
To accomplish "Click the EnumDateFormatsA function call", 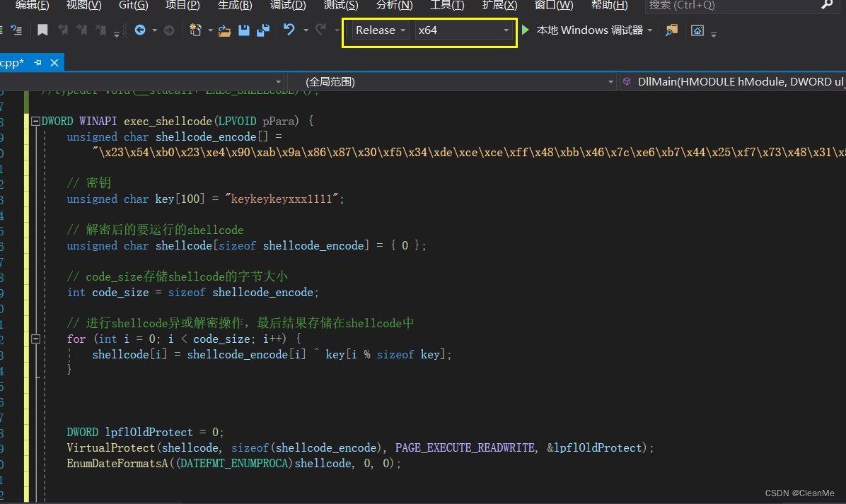I will click(x=117, y=464).
